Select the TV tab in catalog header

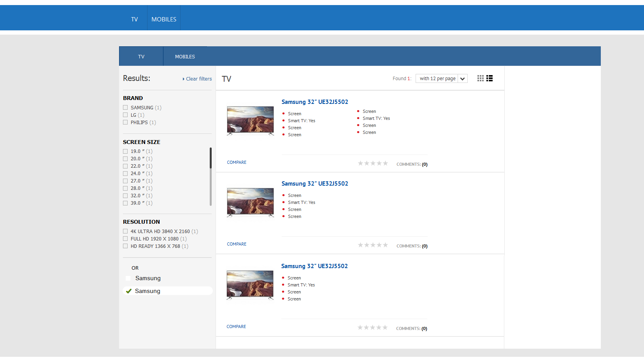click(141, 56)
